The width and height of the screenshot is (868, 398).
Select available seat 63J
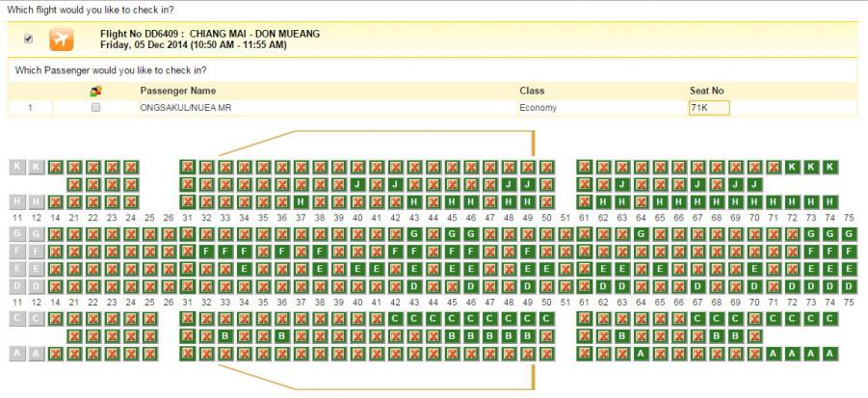click(x=621, y=184)
